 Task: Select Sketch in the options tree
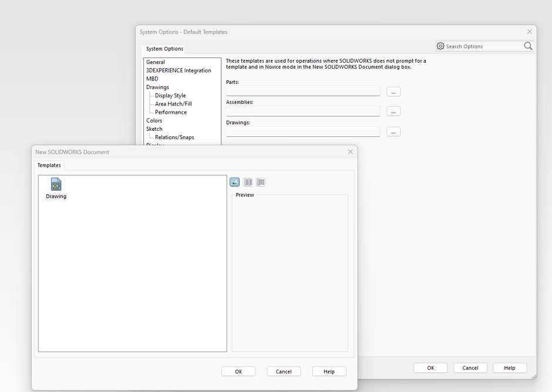pyautogui.click(x=154, y=129)
